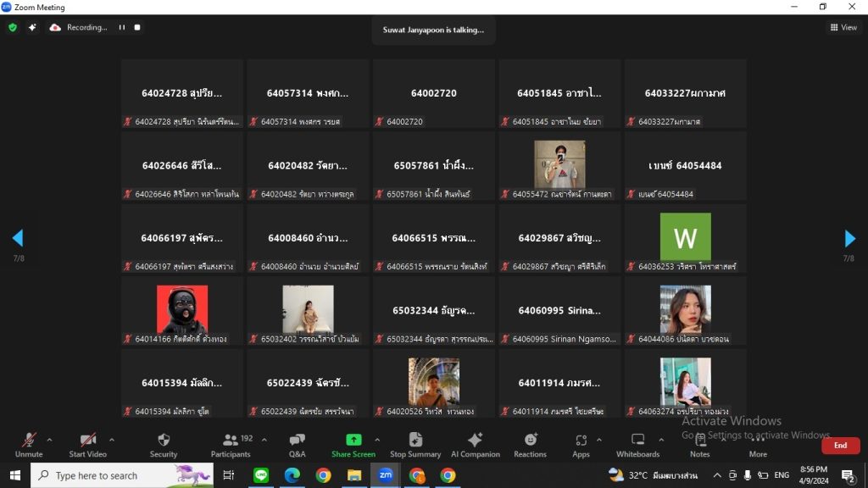Go to the previous gallery page

[18, 238]
